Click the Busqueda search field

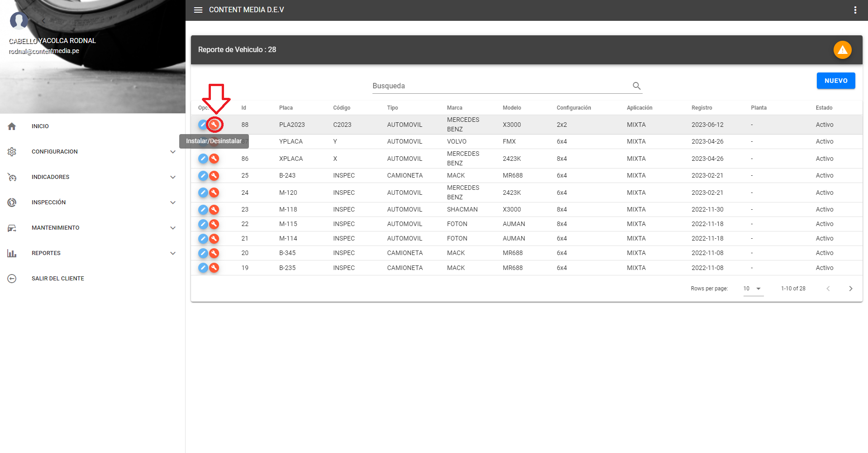point(498,86)
